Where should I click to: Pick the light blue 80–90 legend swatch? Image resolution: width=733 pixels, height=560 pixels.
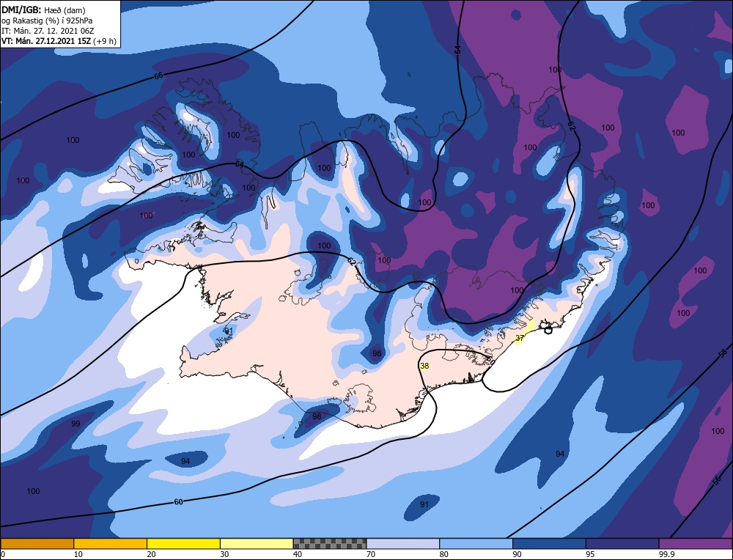[476, 544]
